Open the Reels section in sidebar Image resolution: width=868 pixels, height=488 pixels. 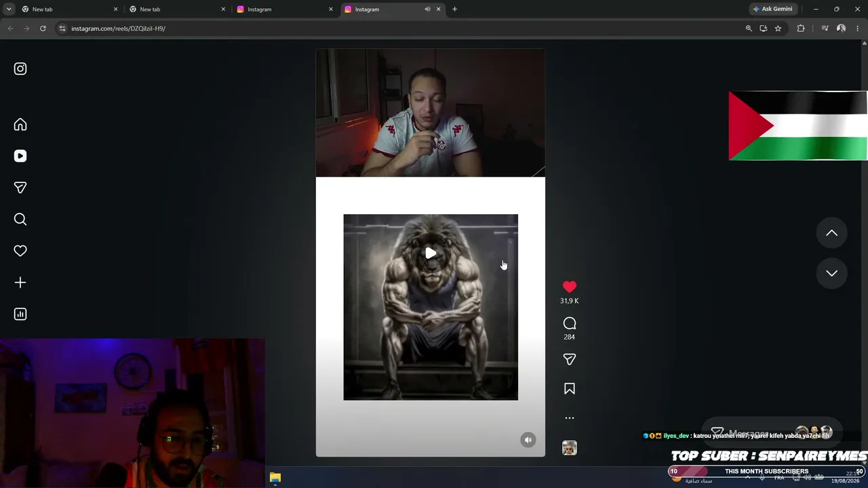point(20,156)
